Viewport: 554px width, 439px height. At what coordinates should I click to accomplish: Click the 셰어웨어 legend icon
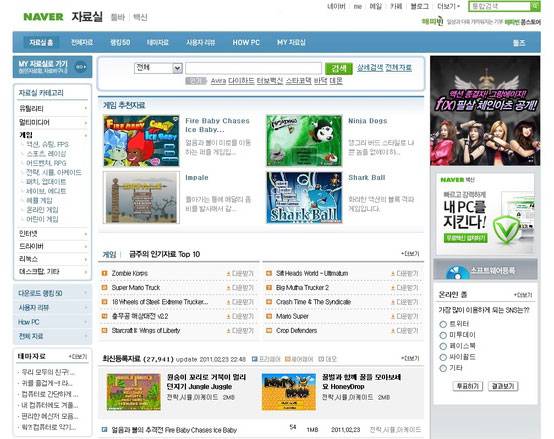tap(287, 359)
